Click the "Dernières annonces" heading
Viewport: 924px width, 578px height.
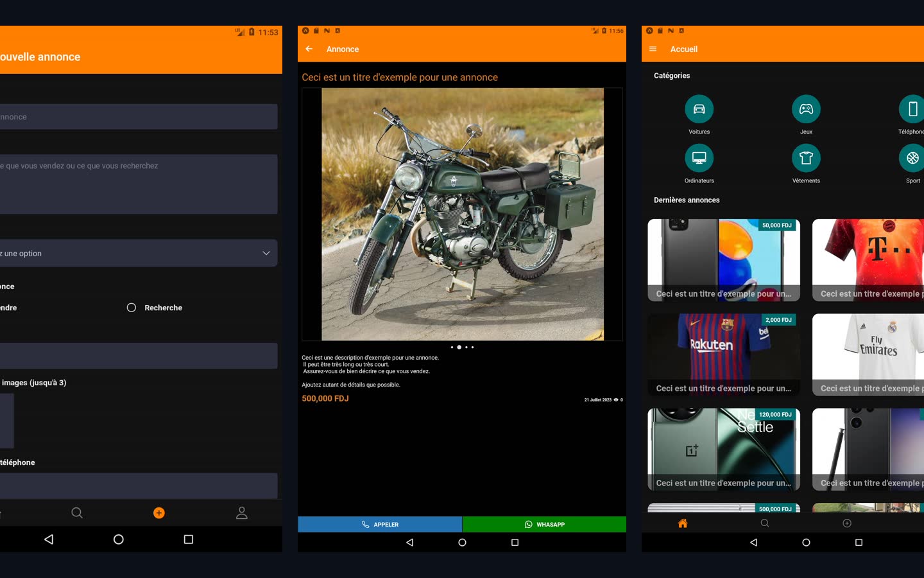tap(687, 200)
